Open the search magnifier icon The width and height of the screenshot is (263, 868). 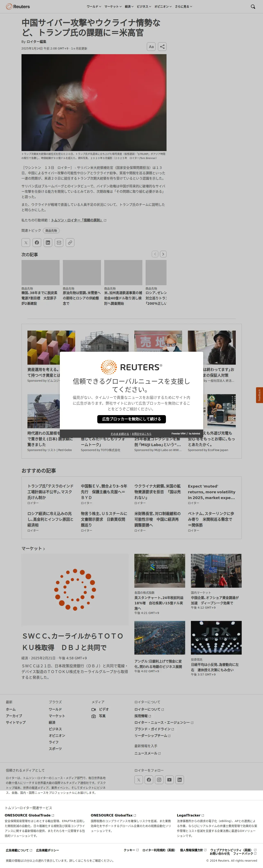253,6
